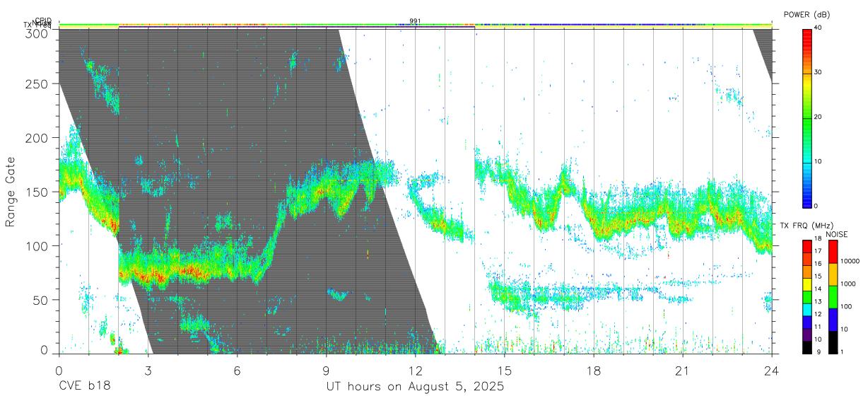Screen dimensions: 868x401
Task: Click the '17' TX FRQ legend value
Action: click(x=819, y=251)
